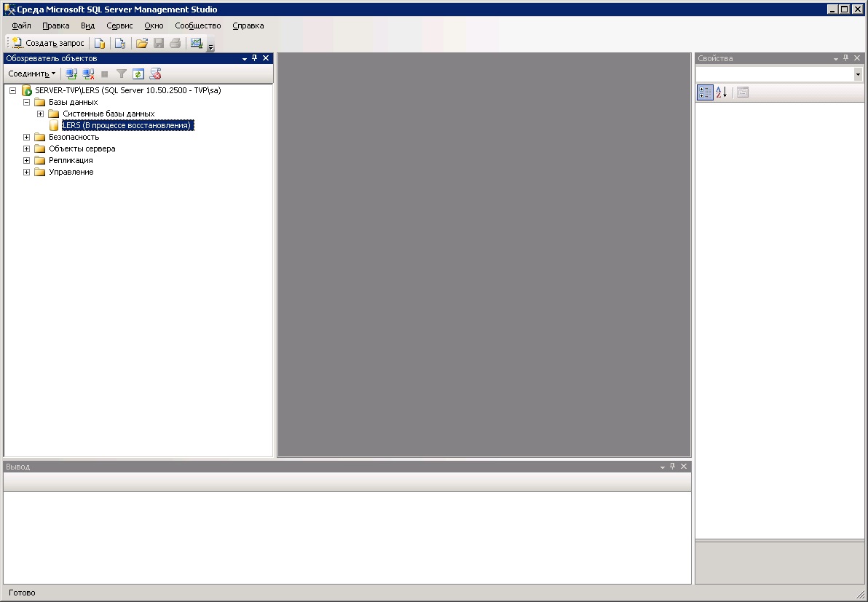
Task: Click inside the Вывод output text area
Action: coord(347,538)
